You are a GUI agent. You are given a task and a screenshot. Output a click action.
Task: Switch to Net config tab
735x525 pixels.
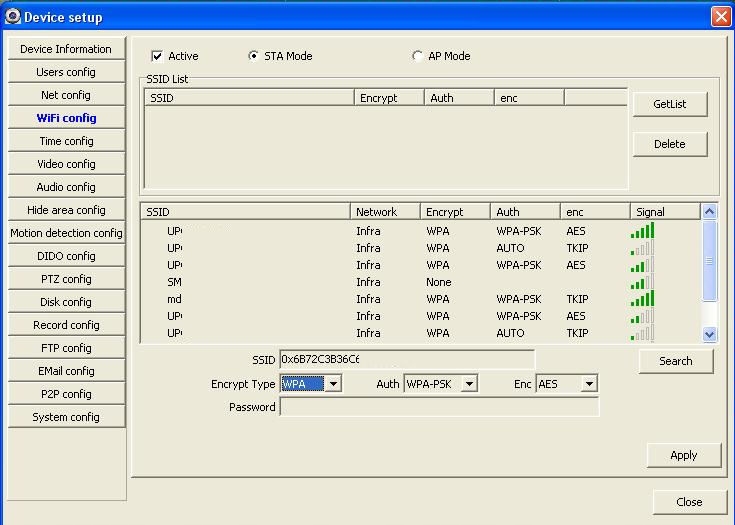tap(66, 95)
